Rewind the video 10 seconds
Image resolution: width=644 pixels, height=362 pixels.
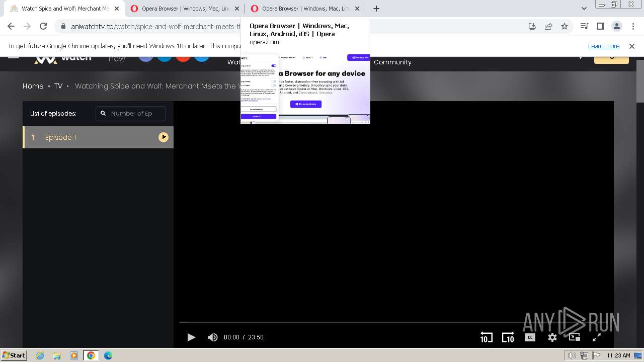click(486, 337)
